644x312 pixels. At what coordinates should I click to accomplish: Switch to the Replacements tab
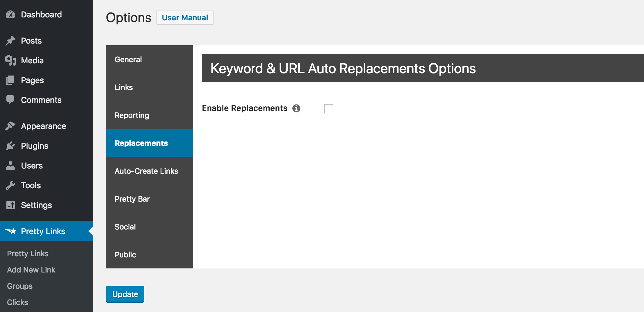pos(141,143)
